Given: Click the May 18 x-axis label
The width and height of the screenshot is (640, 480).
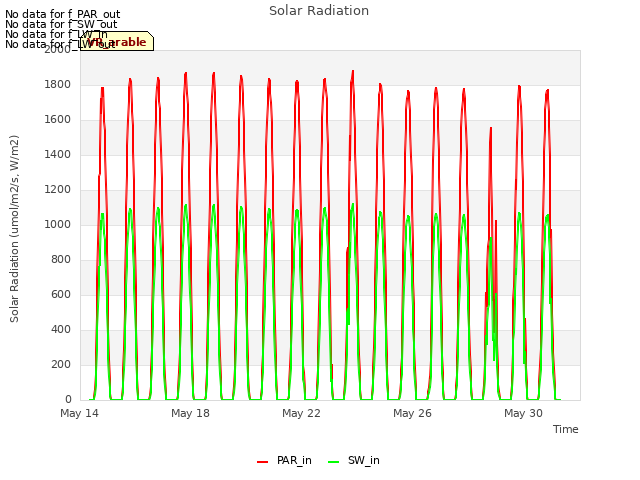Looking at the screenshot, I should click(190, 413).
